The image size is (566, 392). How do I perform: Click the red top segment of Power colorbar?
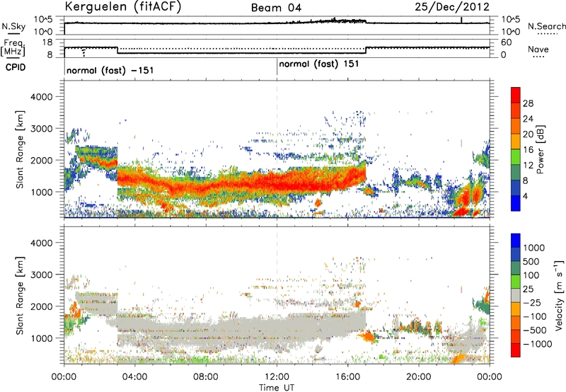516,95
